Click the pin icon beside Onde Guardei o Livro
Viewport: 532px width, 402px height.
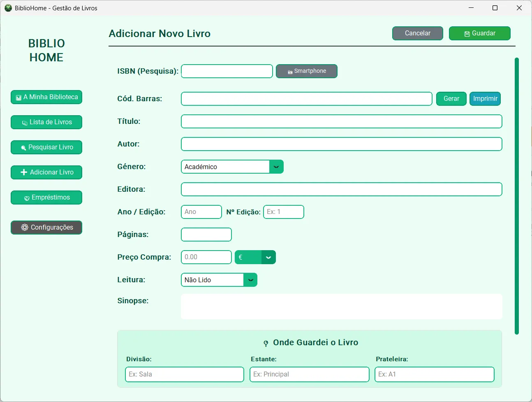click(x=266, y=342)
